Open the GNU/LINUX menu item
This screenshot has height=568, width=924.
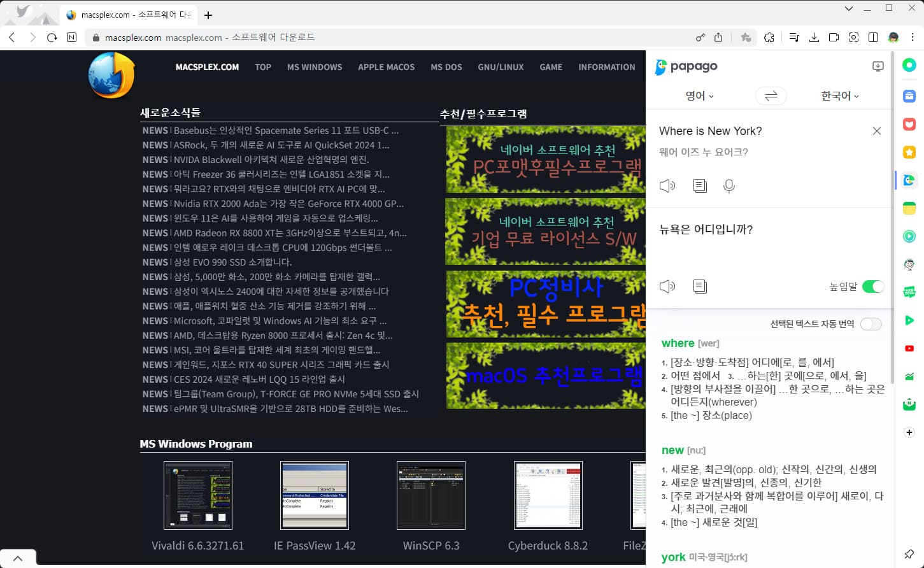501,67
